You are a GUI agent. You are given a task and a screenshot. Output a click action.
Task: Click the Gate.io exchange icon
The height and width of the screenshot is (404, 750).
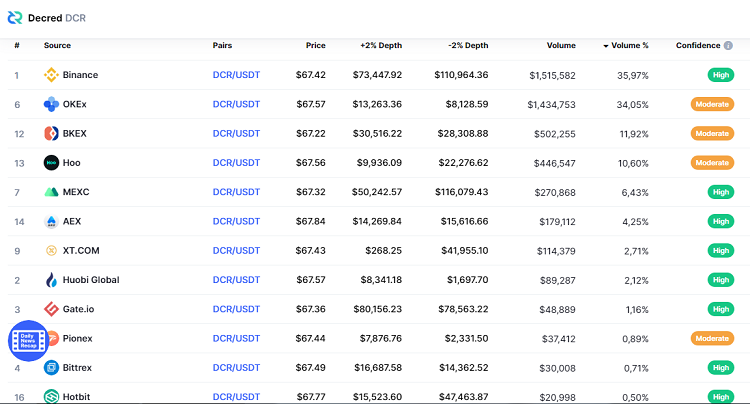pyautogui.click(x=51, y=309)
